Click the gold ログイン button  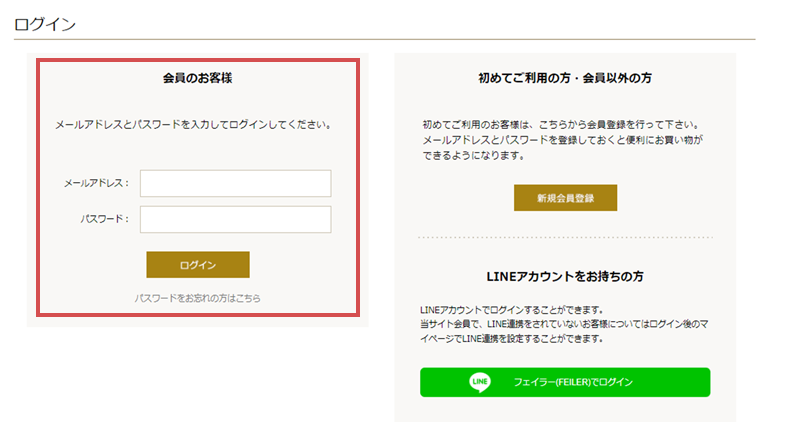pos(198,265)
